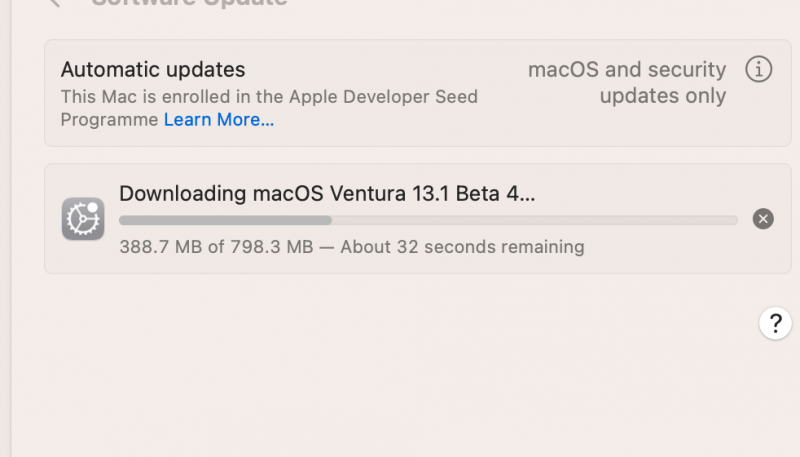800x457 pixels.
Task: Open help with the question mark button
Action: point(775,323)
